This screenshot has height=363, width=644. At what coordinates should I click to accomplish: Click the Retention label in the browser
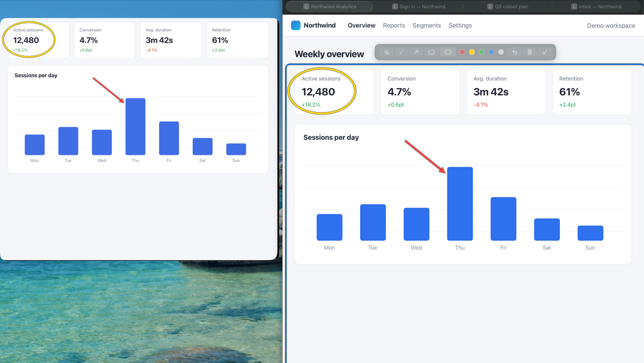pos(571,79)
